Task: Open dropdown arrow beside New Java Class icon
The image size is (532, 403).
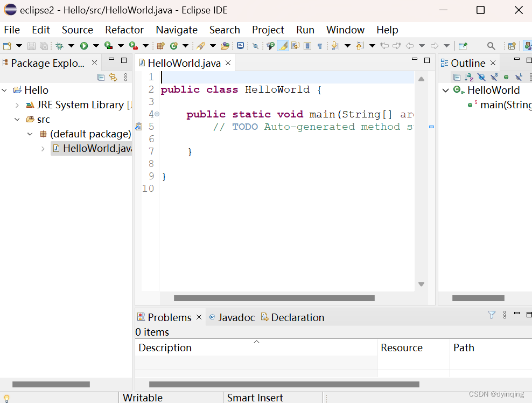Action: click(185, 46)
